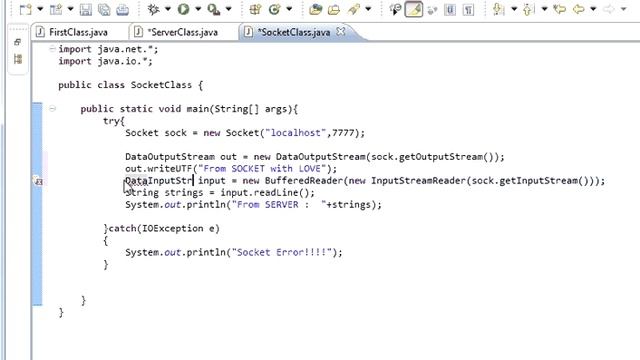Open the hierarchy view icon in the left sidebar
Viewport: 640px width, 360px height.
(18, 59)
